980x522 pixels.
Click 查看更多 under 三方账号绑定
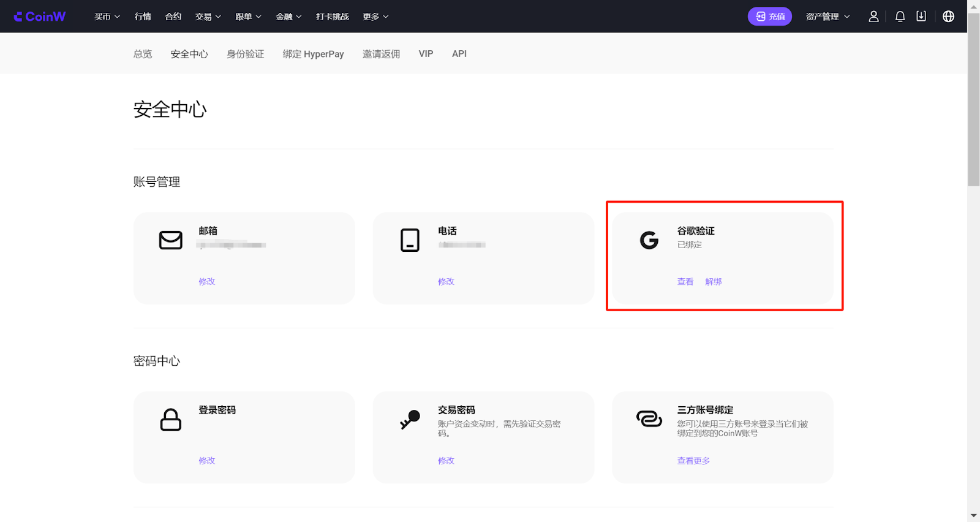[x=693, y=461]
